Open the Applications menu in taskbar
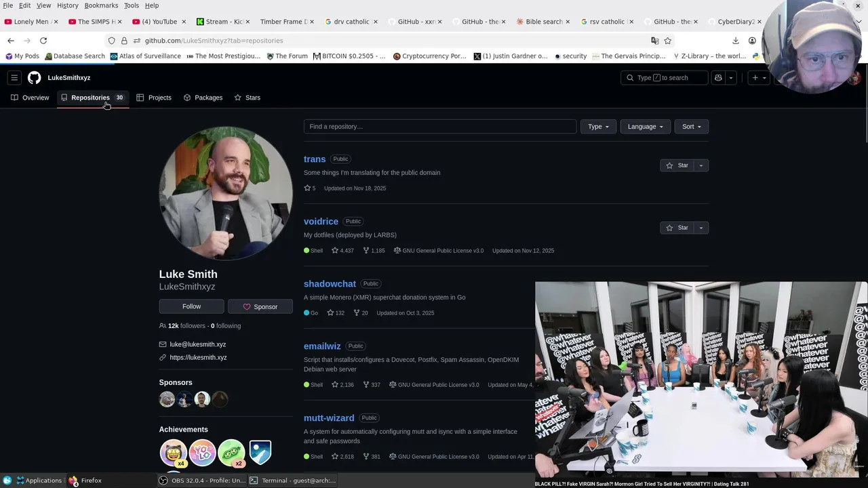The width and height of the screenshot is (868, 488). click(x=39, y=481)
